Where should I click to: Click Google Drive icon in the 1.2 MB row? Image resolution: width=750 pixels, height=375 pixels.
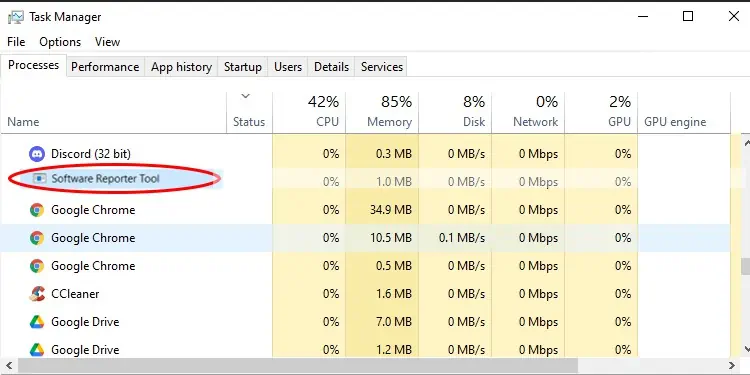(37, 350)
